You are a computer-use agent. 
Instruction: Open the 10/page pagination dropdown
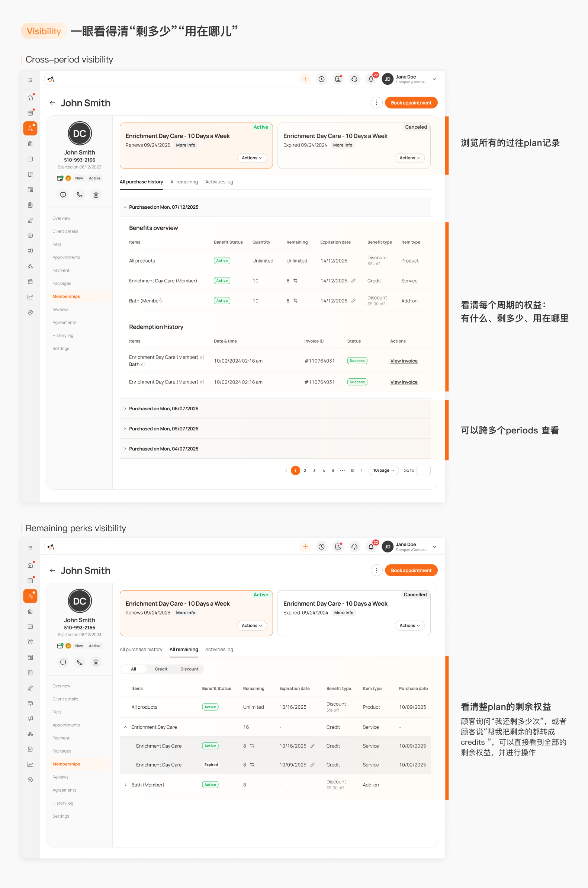pos(383,470)
